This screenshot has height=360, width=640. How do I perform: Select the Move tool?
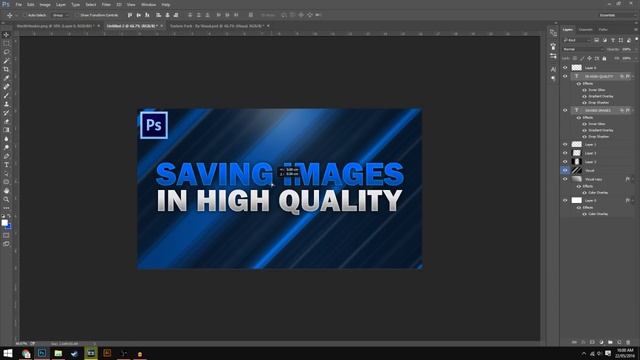[x=6, y=35]
